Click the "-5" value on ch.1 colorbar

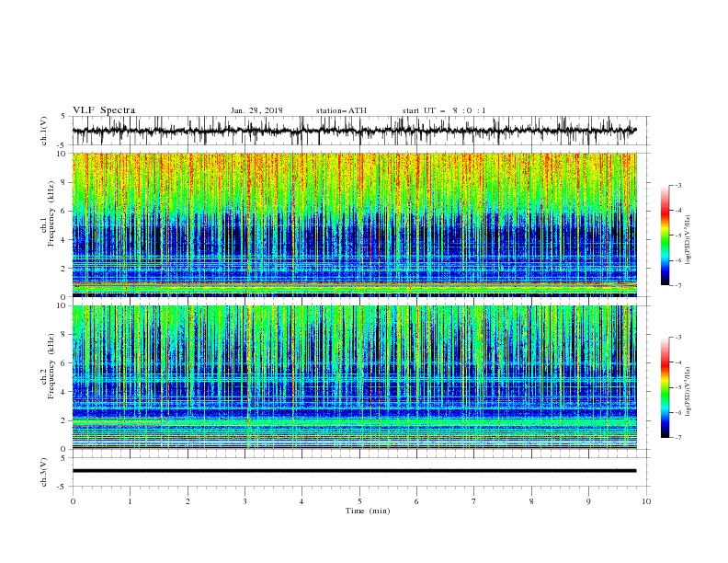[x=678, y=236]
